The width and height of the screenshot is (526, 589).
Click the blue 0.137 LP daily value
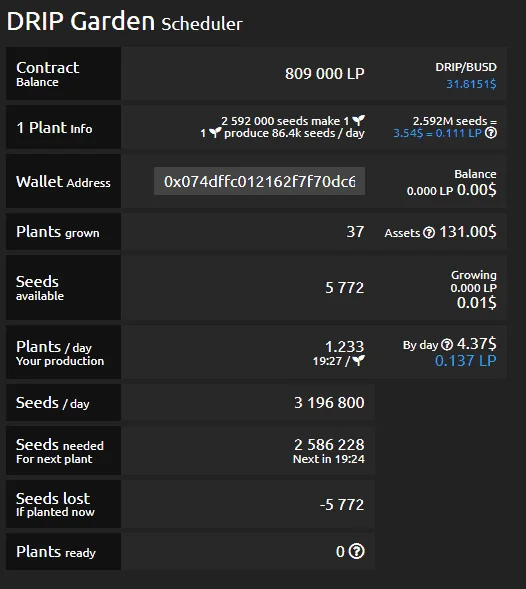(x=466, y=361)
